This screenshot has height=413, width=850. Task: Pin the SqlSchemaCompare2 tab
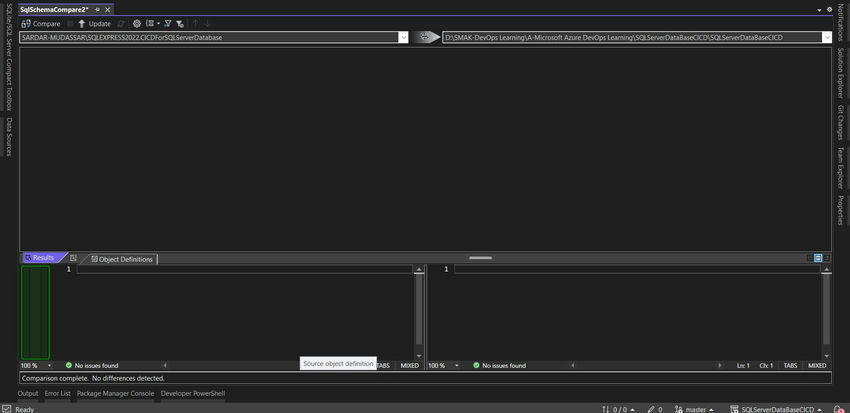point(98,10)
